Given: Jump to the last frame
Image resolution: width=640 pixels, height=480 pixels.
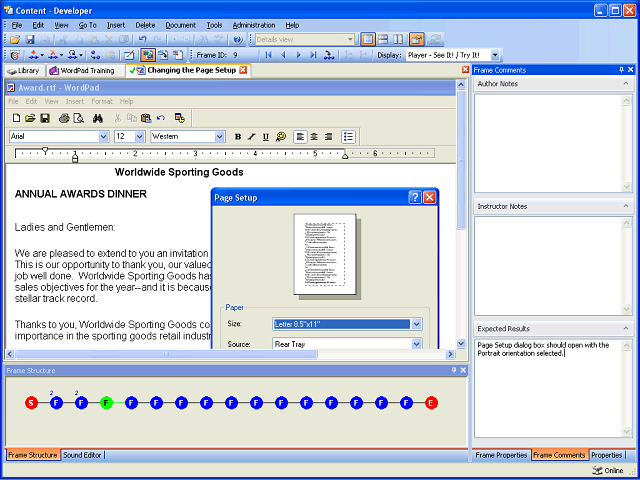Looking at the screenshot, I should coord(313,55).
